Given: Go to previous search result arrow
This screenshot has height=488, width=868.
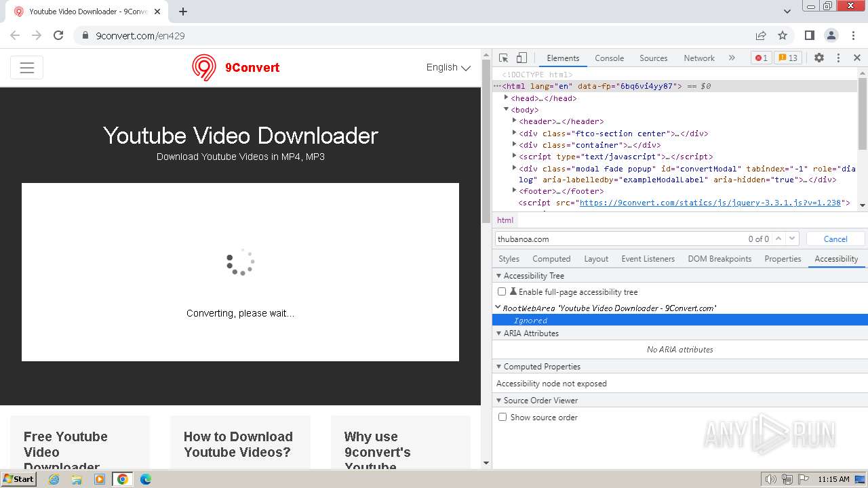Looking at the screenshot, I should [x=778, y=239].
